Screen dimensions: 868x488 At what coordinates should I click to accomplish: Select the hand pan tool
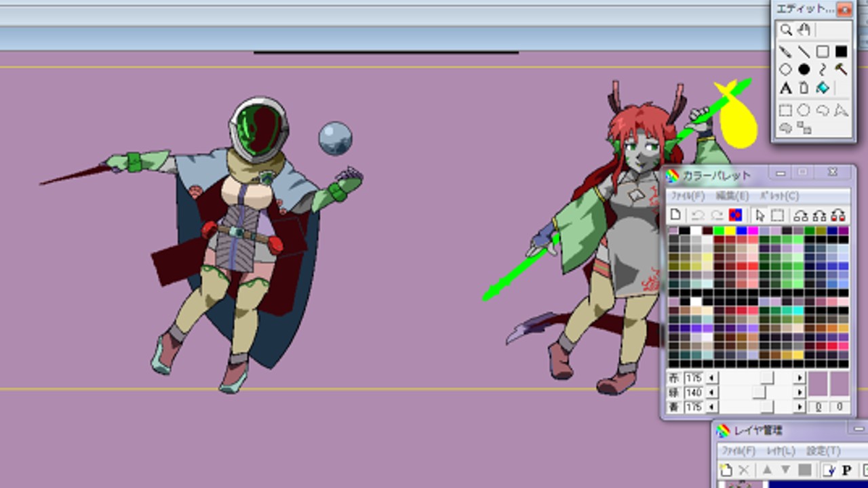click(x=804, y=30)
